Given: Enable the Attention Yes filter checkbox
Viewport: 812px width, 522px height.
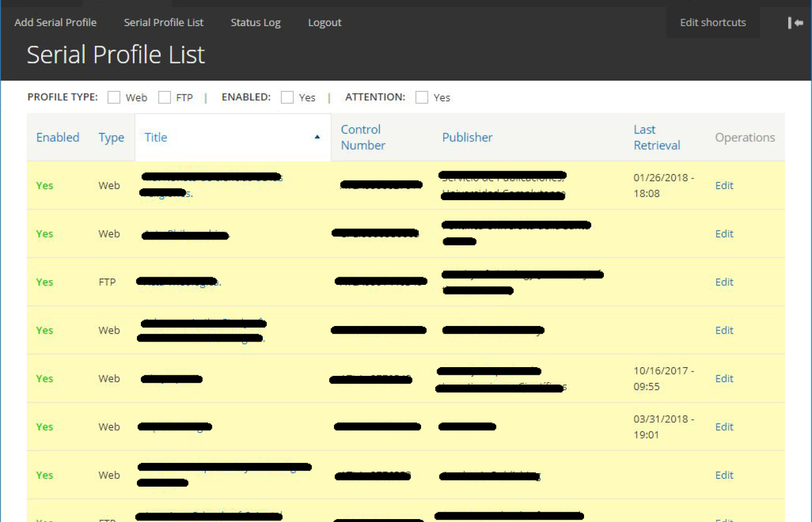Looking at the screenshot, I should coord(422,97).
